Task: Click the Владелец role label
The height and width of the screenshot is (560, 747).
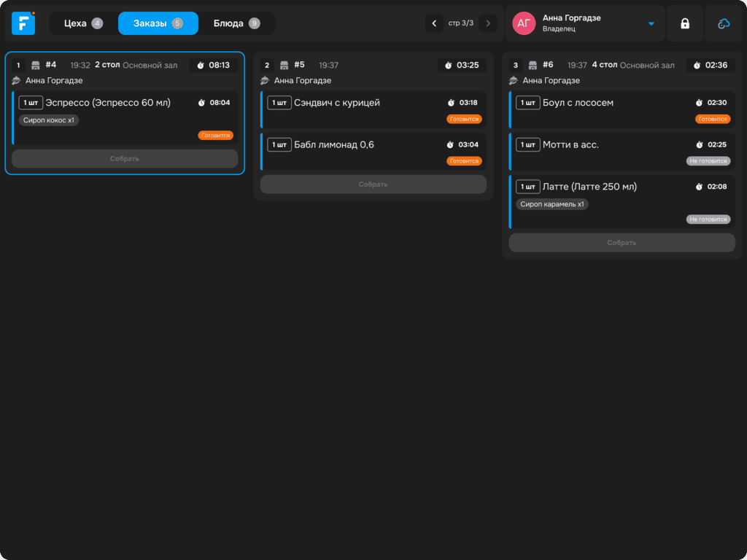Action: [559, 29]
